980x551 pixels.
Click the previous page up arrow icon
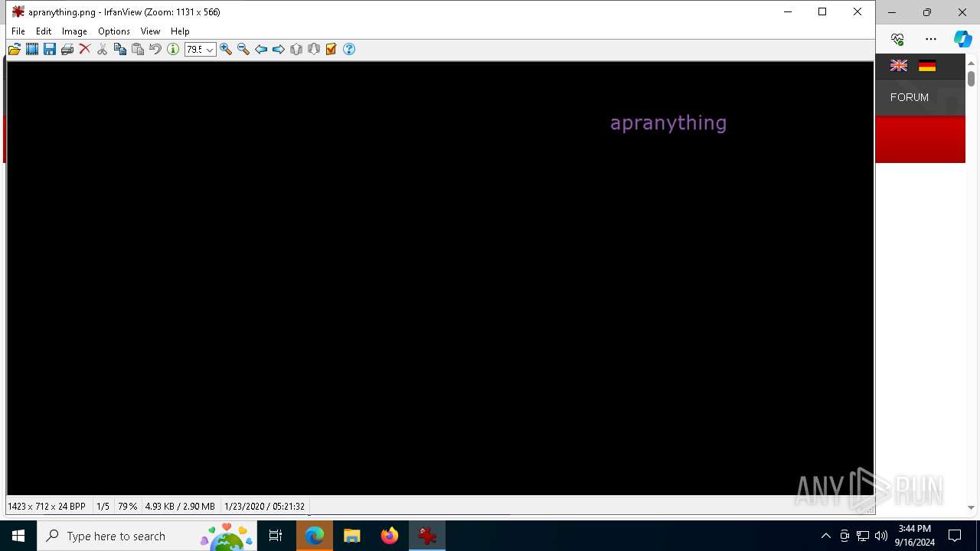click(296, 49)
